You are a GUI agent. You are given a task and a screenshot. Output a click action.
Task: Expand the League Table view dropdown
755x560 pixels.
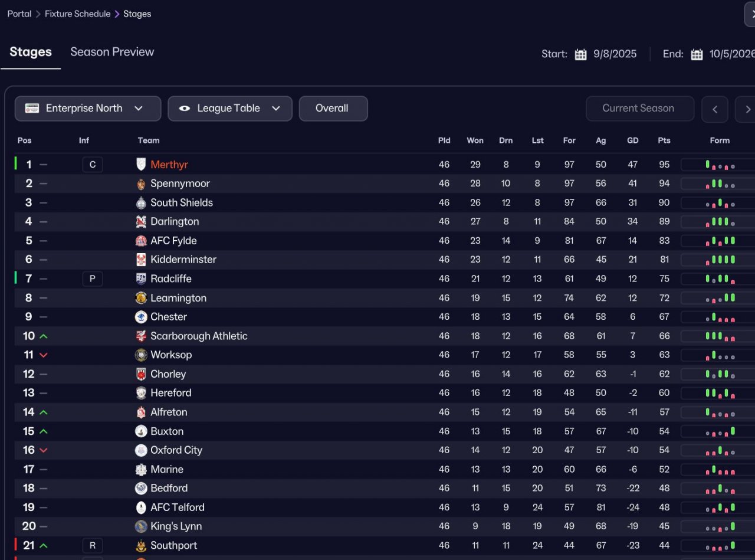tap(230, 109)
